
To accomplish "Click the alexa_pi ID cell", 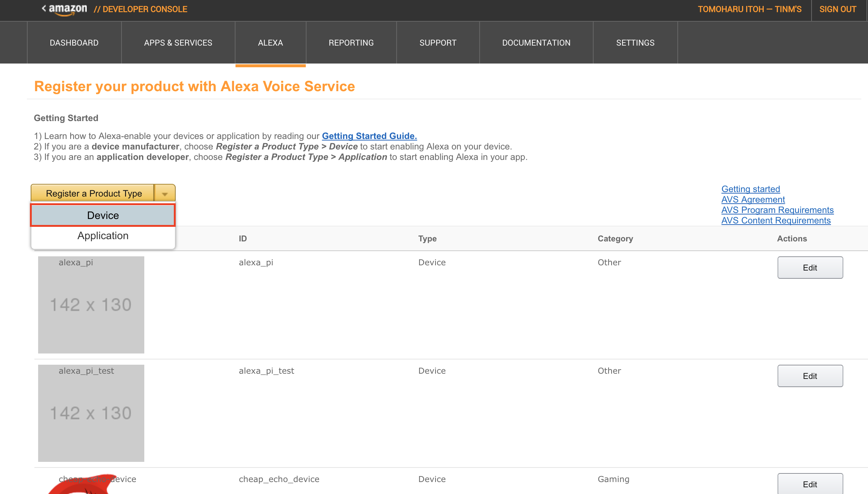I will pos(256,262).
